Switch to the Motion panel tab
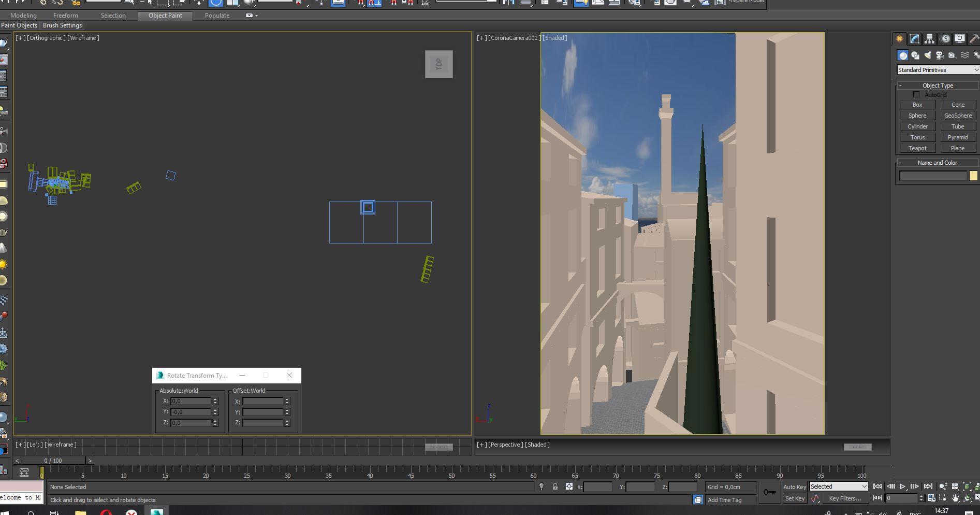 point(945,39)
